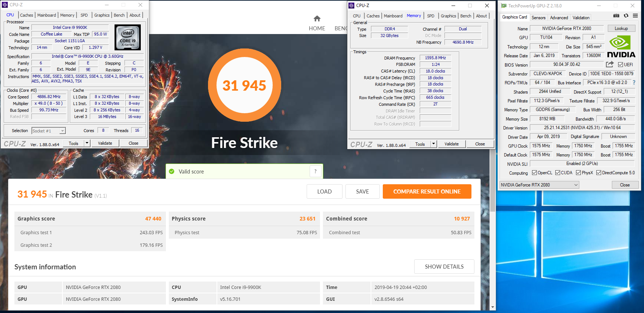Open the Advanced tab in GPU-Z
This screenshot has height=313, width=644.
pyautogui.click(x=559, y=18)
